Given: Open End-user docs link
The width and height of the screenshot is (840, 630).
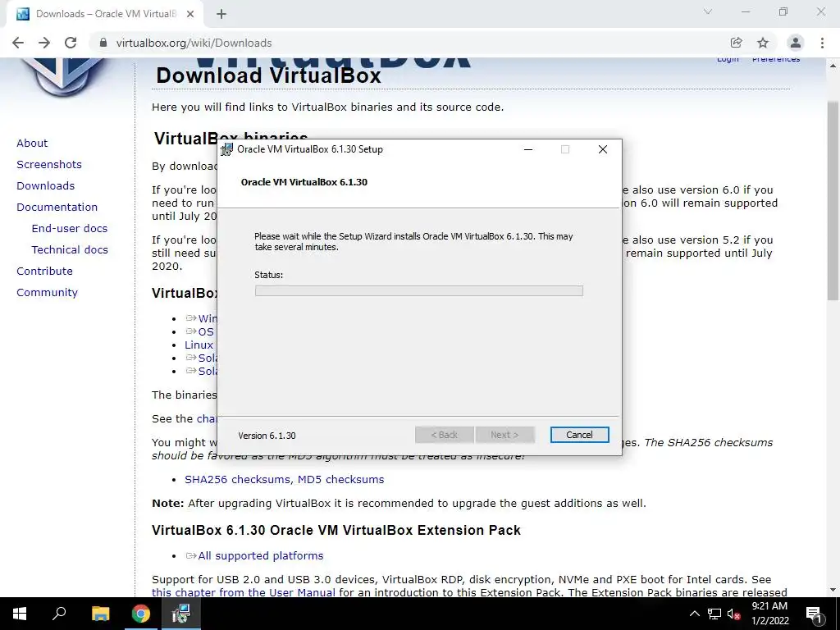Looking at the screenshot, I should (70, 228).
